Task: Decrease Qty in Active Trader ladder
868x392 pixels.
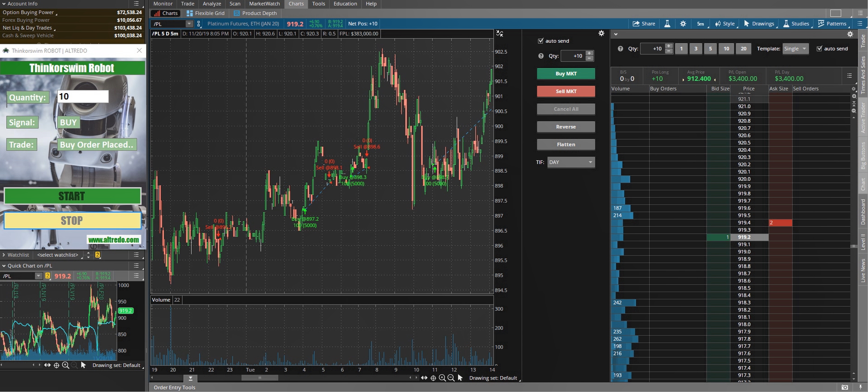Action: click(x=669, y=51)
